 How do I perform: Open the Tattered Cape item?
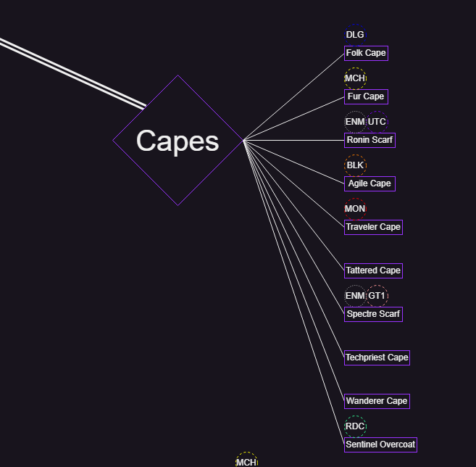[x=373, y=270]
